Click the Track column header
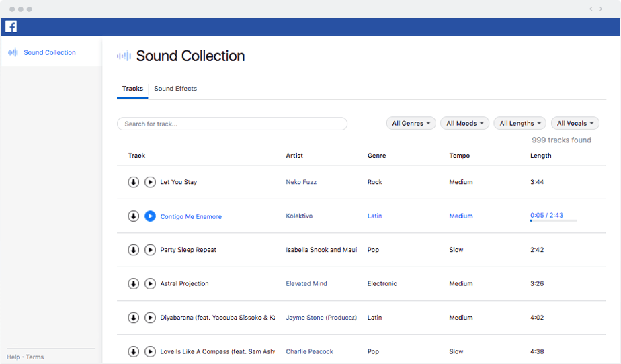Viewport: 621px width, 364px height. point(136,156)
